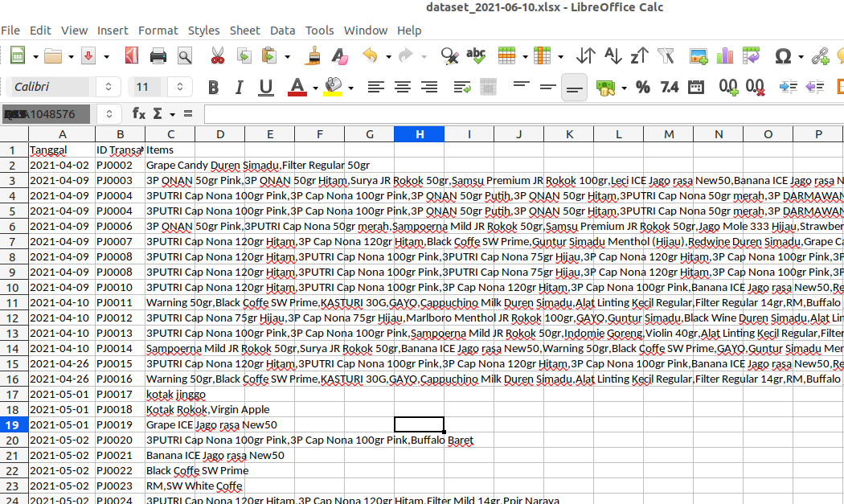Screen dimensions: 844x504
Task: Expand the font size dropdown list
Action: (x=180, y=87)
